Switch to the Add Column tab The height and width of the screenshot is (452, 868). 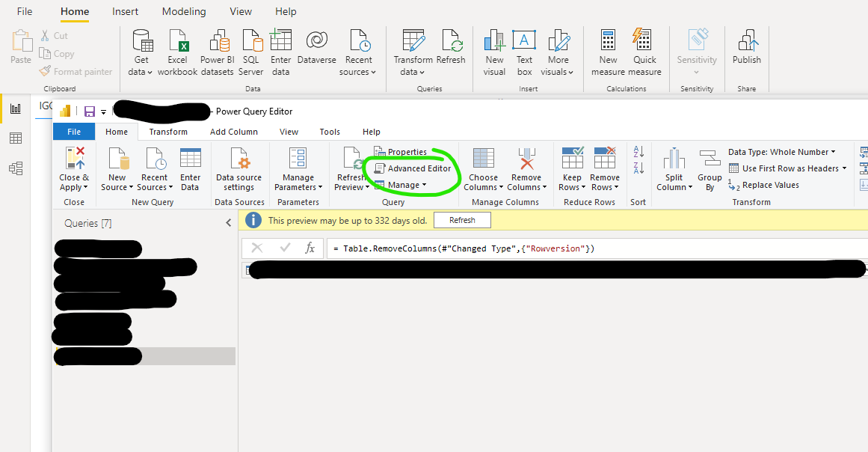pyautogui.click(x=233, y=132)
